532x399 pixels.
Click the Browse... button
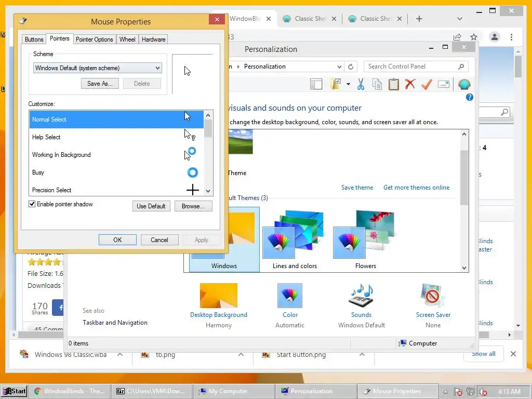[193, 206]
